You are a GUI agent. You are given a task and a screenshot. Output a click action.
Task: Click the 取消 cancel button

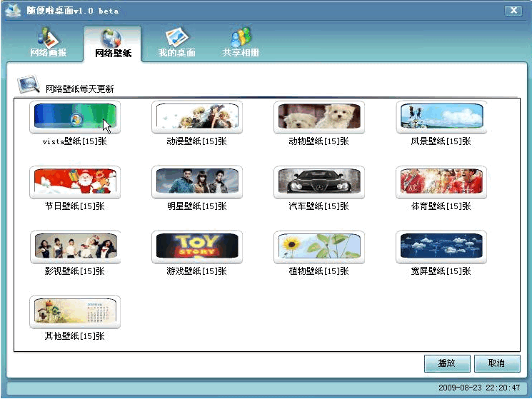coord(497,363)
